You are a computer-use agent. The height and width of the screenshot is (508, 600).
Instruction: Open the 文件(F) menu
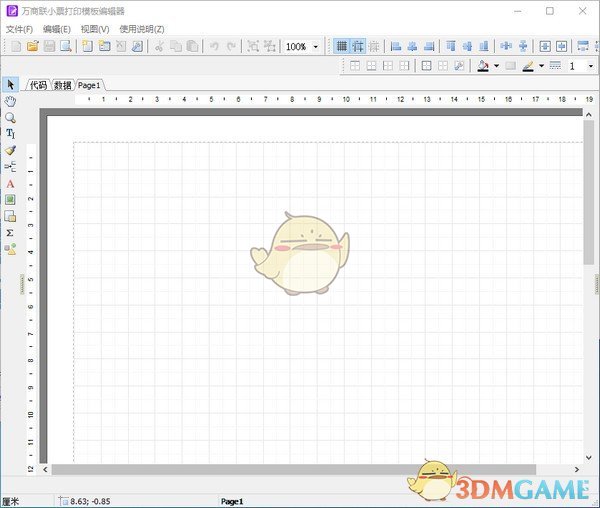coord(19,29)
